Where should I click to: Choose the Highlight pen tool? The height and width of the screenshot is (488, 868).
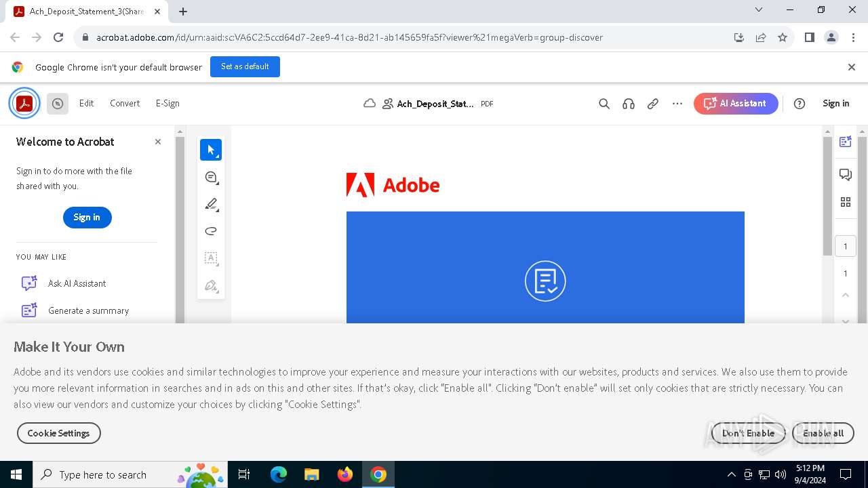tap(211, 204)
